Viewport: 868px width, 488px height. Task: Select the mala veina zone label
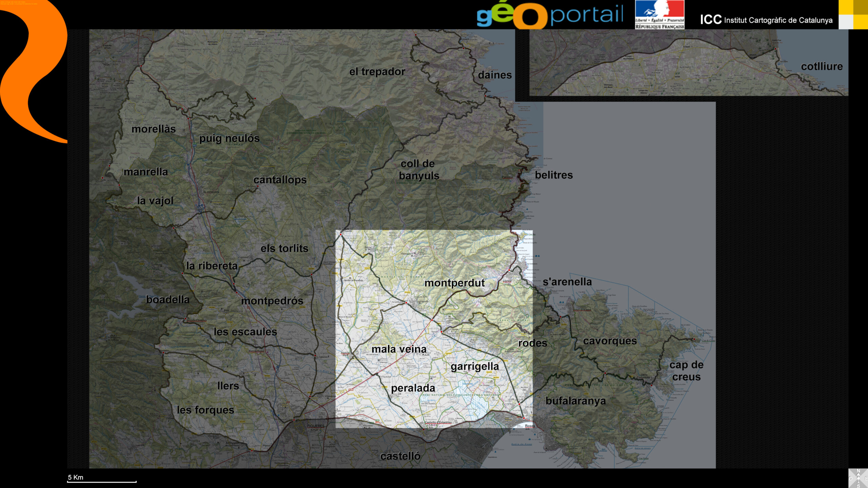[399, 349]
